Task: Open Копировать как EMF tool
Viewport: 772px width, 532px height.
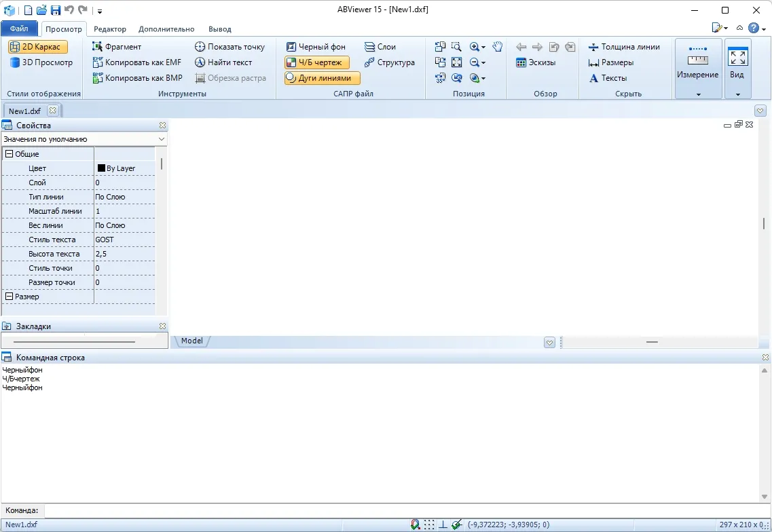Action: click(x=137, y=62)
